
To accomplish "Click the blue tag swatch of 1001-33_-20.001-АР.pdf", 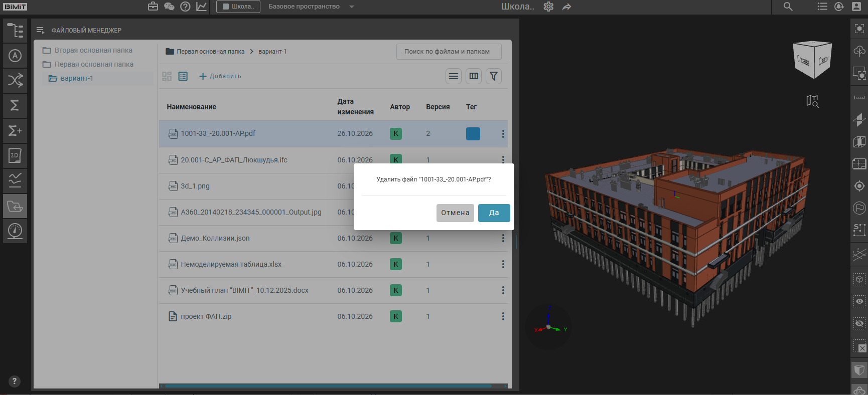I will [473, 134].
